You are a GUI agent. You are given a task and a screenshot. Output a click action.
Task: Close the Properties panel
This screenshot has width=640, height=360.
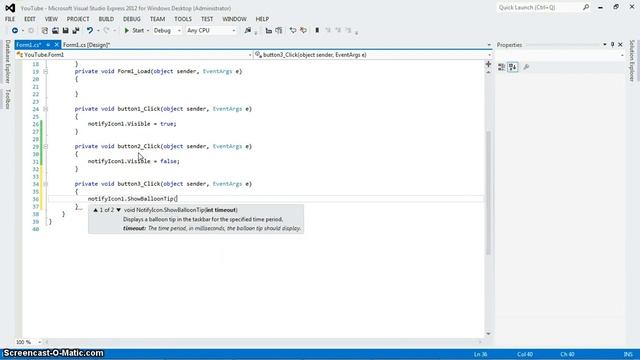(x=620, y=44)
